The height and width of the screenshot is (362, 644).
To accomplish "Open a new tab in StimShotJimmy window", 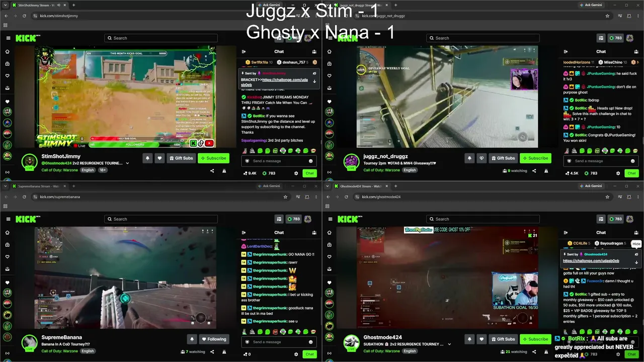I will [73, 5].
